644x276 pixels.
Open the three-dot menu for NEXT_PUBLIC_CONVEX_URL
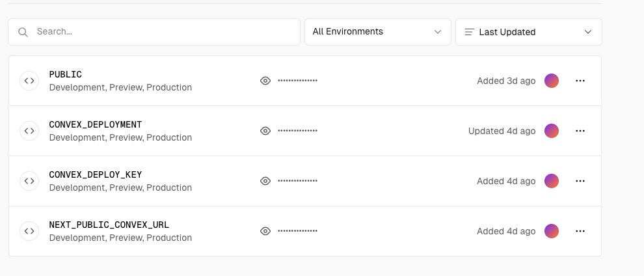point(580,231)
